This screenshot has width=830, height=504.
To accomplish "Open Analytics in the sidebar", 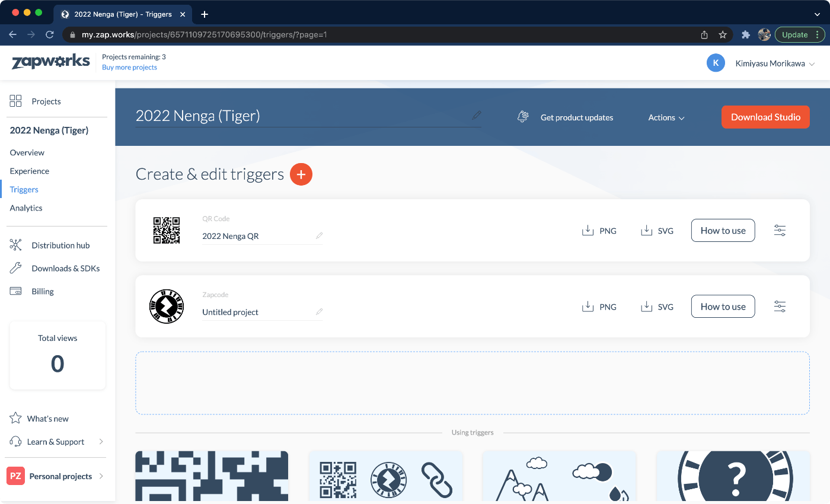I will click(26, 208).
